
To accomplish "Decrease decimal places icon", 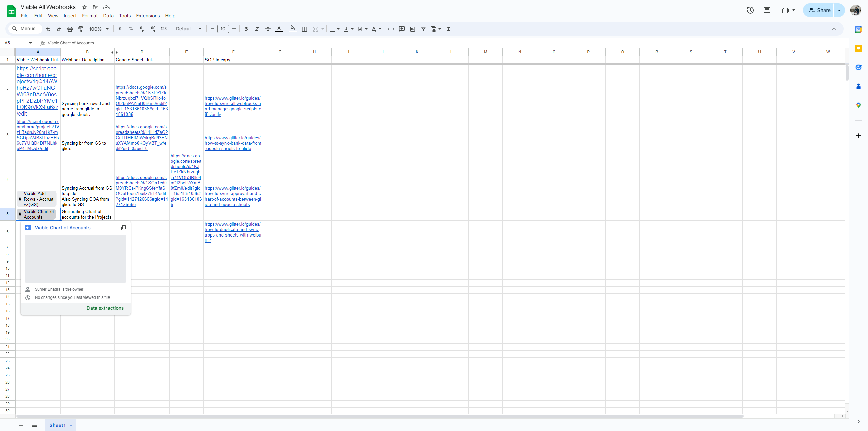I will pos(142,29).
